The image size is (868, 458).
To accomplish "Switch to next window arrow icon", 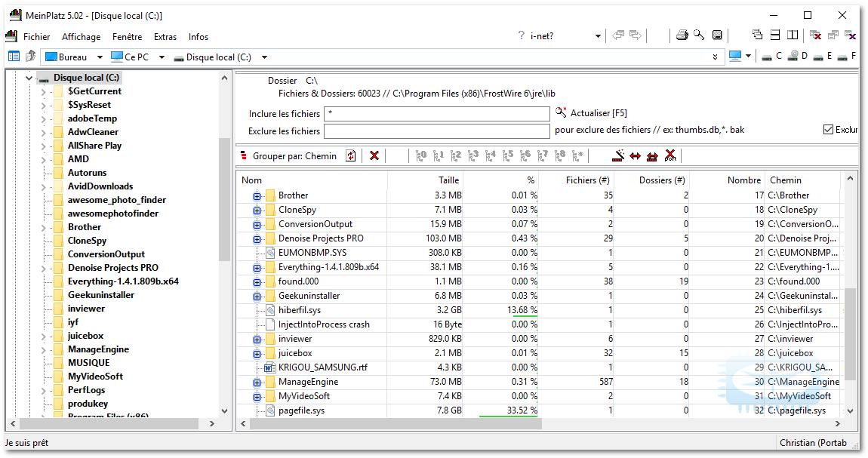I will [x=636, y=35].
